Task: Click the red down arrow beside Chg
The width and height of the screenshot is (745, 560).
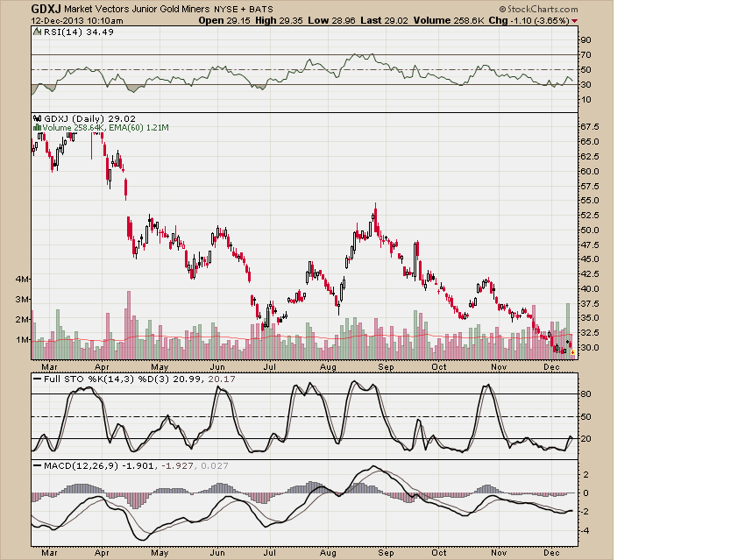Action: pos(574,21)
